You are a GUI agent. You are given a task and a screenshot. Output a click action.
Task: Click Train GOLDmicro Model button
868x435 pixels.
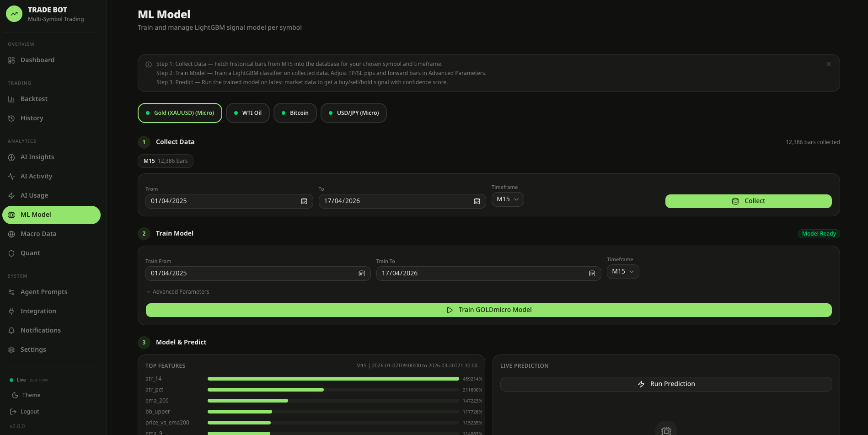tap(488, 310)
